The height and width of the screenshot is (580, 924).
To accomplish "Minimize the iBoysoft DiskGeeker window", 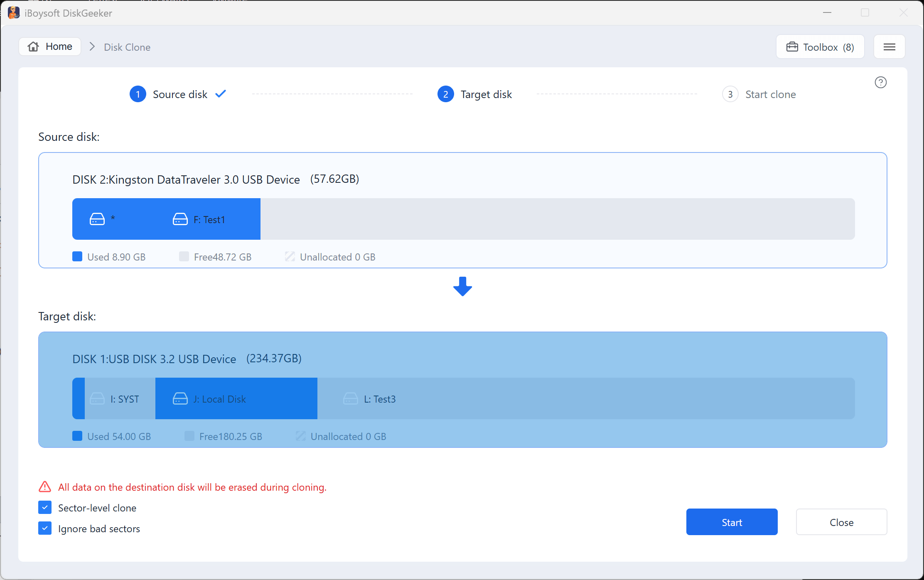I will click(x=827, y=12).
